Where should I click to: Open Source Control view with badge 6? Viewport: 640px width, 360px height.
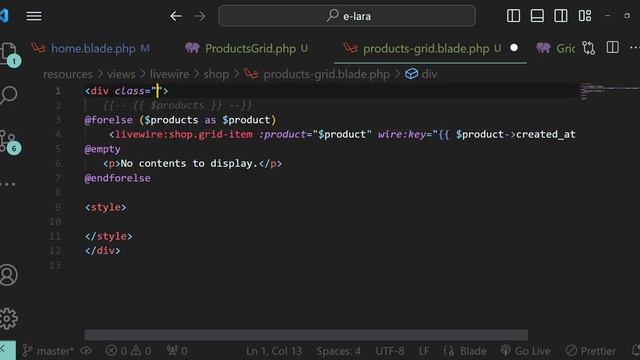9,142
